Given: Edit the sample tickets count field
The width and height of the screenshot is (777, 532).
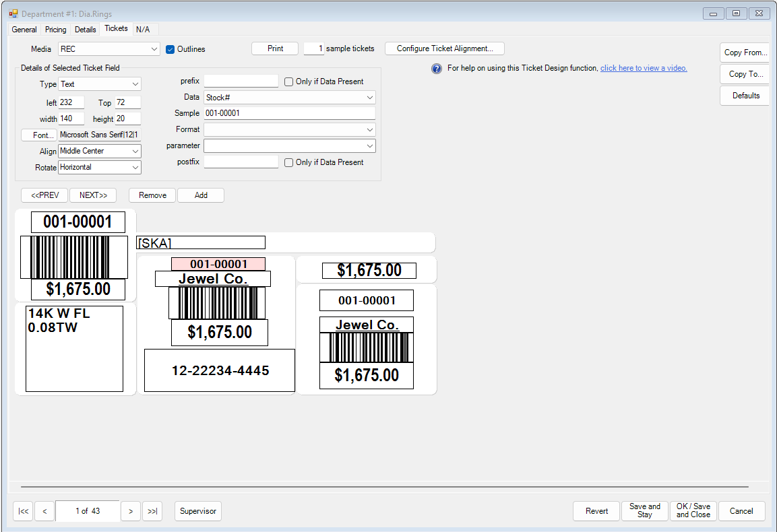Looking at the screenshot, I should tap(315, 48).
